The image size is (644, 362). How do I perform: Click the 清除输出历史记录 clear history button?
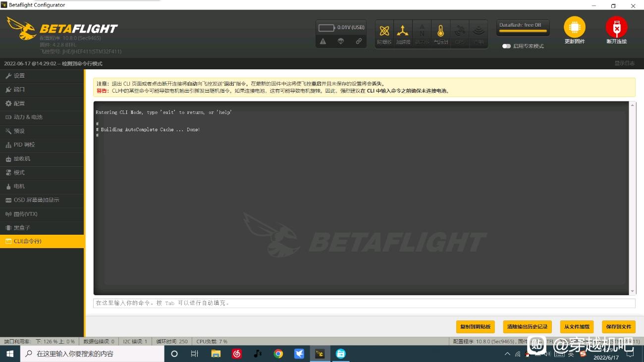click(x=527, y=327)
